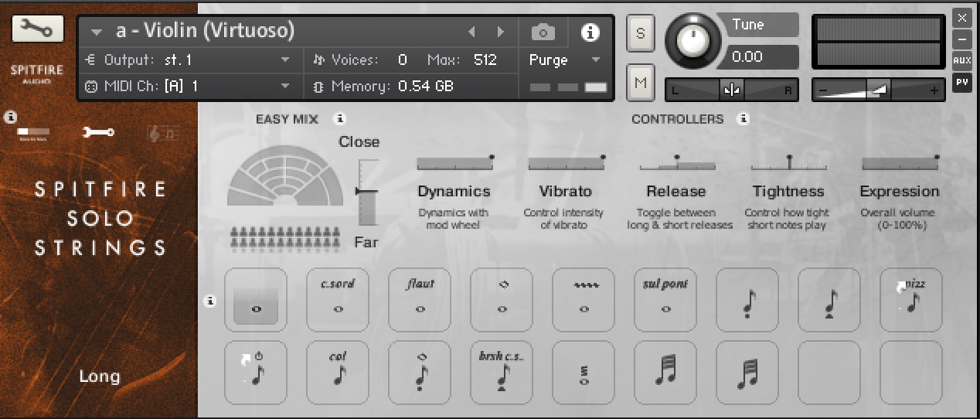Go to previous instrument with left arrow
980x419 pixels.
[472, 32]
